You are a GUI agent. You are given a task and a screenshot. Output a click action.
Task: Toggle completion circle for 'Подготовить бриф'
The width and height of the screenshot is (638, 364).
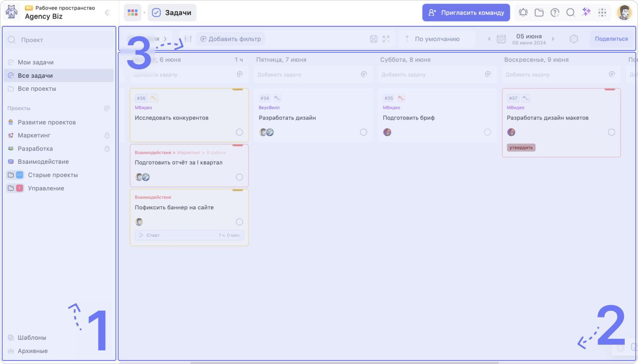coord(487,132)
